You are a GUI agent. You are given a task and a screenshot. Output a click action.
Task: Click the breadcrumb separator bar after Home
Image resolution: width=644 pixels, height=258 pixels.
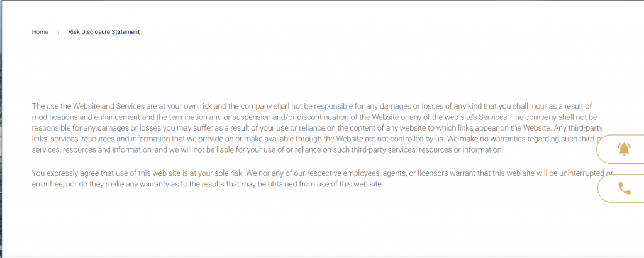[x=58, y=32]
